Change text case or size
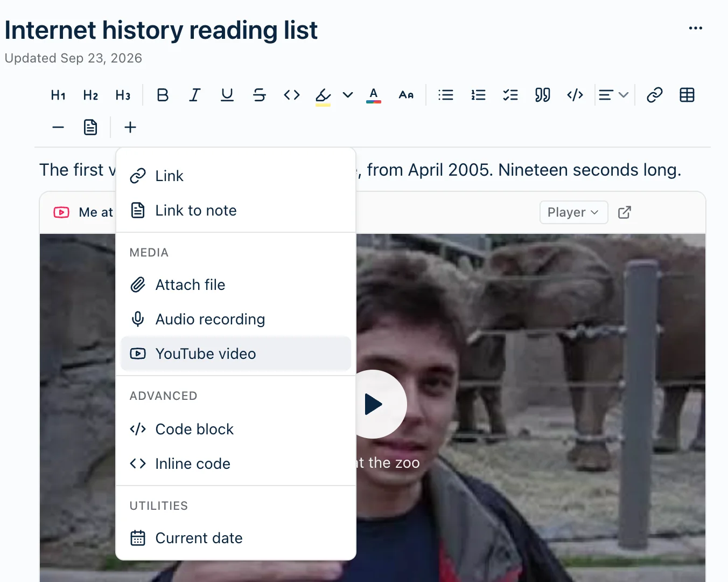The width and height of the screenshot is (728, 582). click(406, 95)
